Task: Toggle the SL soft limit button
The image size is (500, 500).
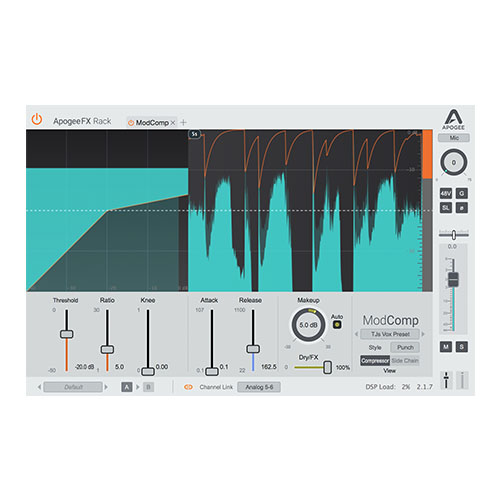Action: (446, 208)
